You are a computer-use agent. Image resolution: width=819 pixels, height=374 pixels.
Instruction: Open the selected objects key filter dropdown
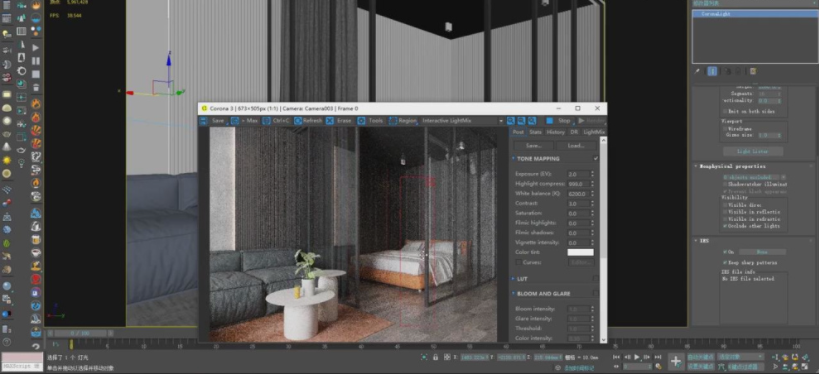point(740,357)
